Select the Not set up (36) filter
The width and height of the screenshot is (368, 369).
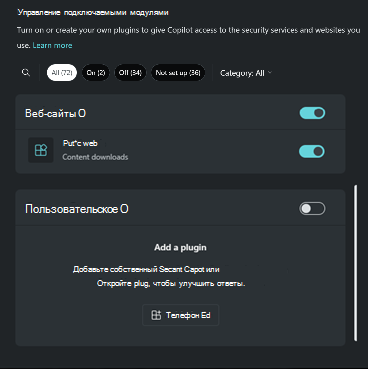coord(178,73)
